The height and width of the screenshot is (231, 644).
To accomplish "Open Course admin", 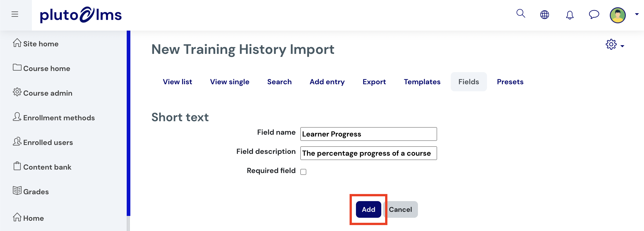I will (x=48, y=93).
